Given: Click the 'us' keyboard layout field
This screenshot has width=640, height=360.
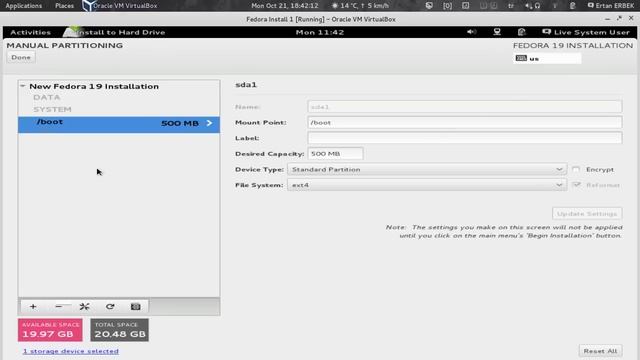Looking at the screenshot, I should [x=547, y=58].
